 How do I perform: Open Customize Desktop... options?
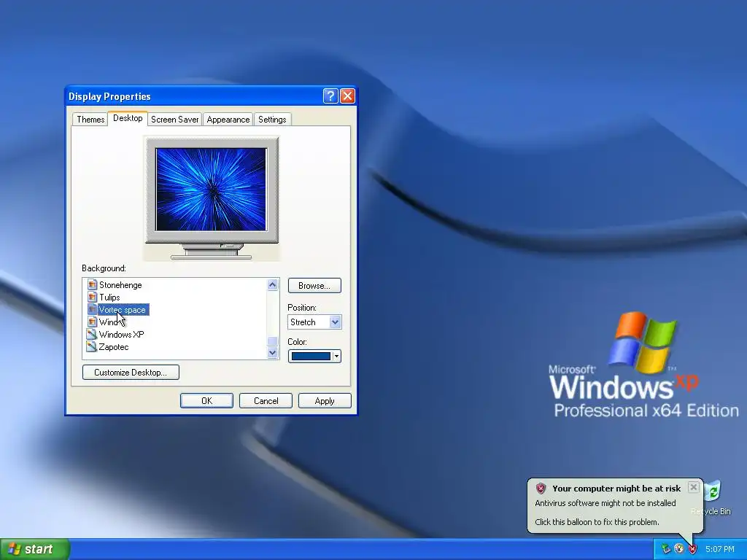coord(131,373)
